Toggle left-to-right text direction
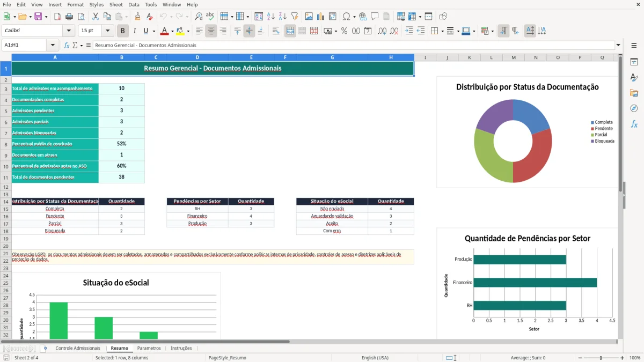Screen dimensions: 644x362 point(503,31)
